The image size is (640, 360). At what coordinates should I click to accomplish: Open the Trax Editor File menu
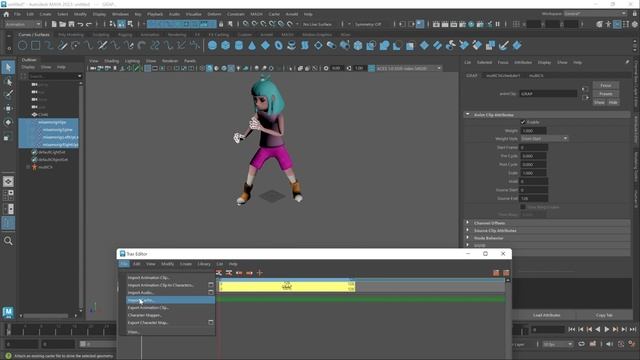(124, 264)
